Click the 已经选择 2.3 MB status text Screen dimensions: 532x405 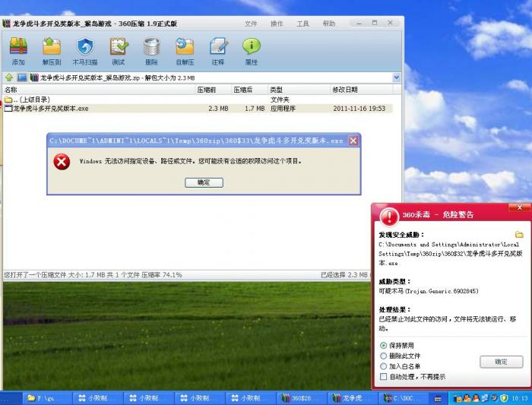(x=344, y=275)
